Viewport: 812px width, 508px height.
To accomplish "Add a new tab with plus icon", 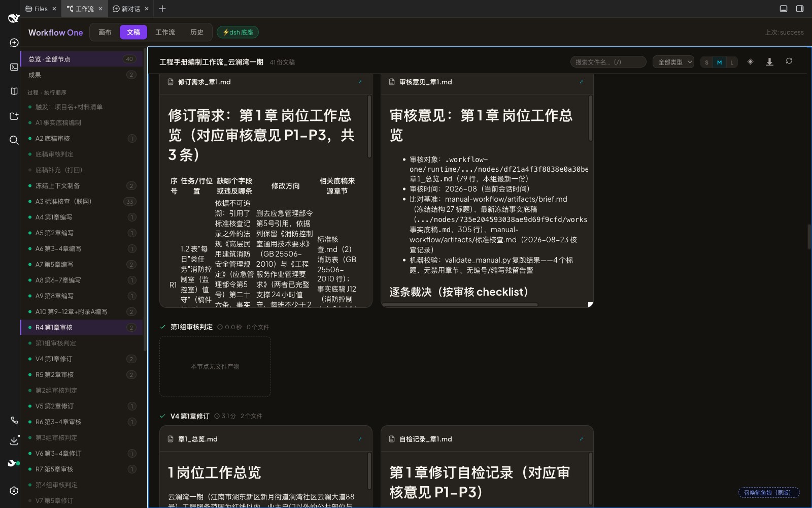I will [162, 9].
